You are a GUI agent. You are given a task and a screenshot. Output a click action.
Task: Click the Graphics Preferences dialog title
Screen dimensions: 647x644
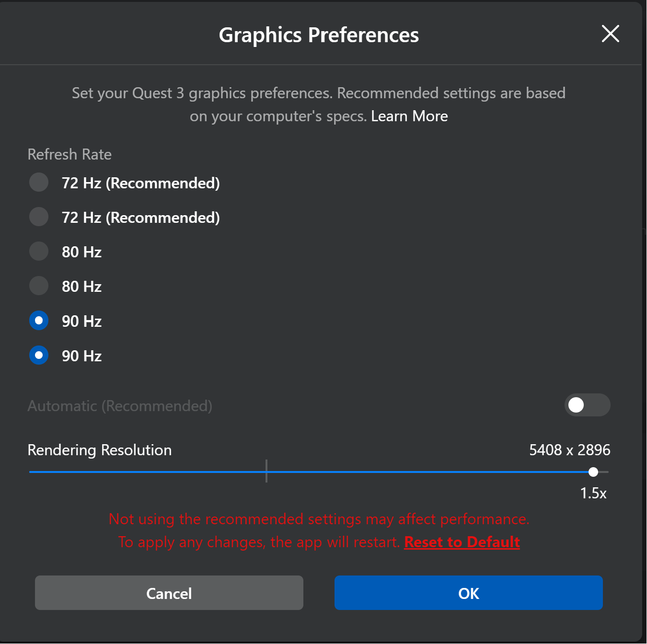pyautogui.click(x=319, y=35)
